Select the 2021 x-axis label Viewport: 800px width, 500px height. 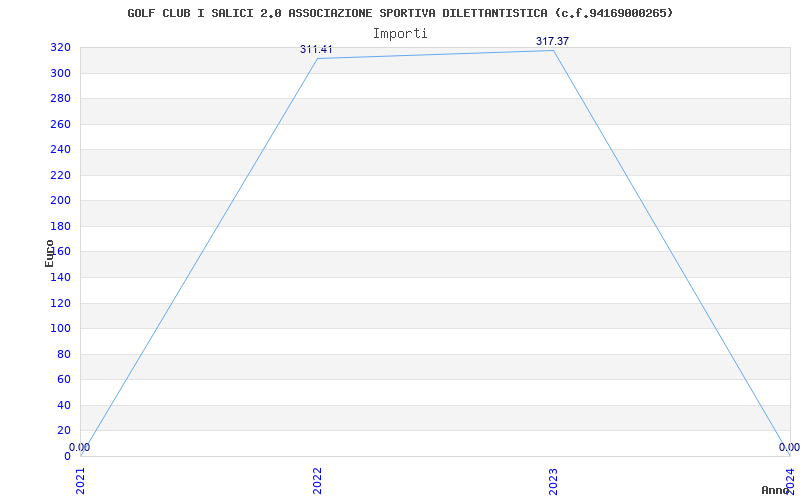coord(81,481)
